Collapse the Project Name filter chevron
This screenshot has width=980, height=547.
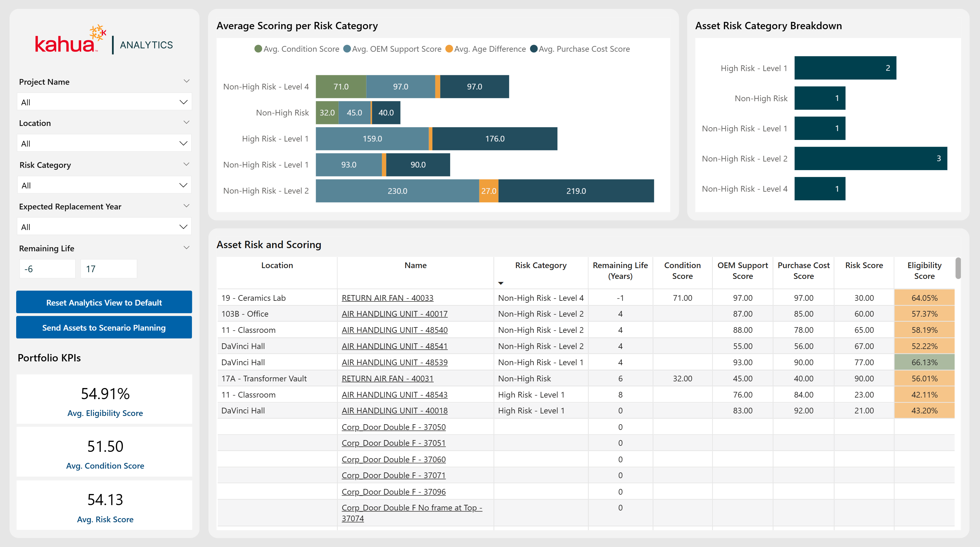187,81
